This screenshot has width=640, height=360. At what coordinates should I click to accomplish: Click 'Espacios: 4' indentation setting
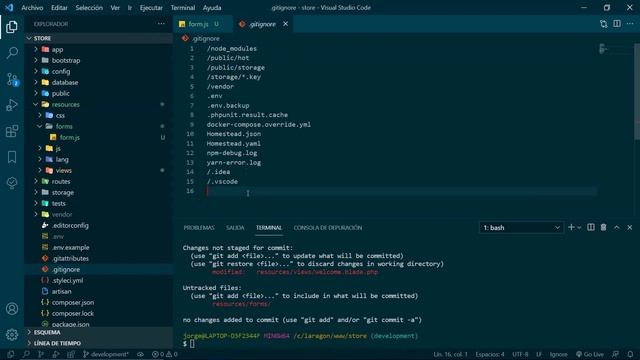coord(490,354)
